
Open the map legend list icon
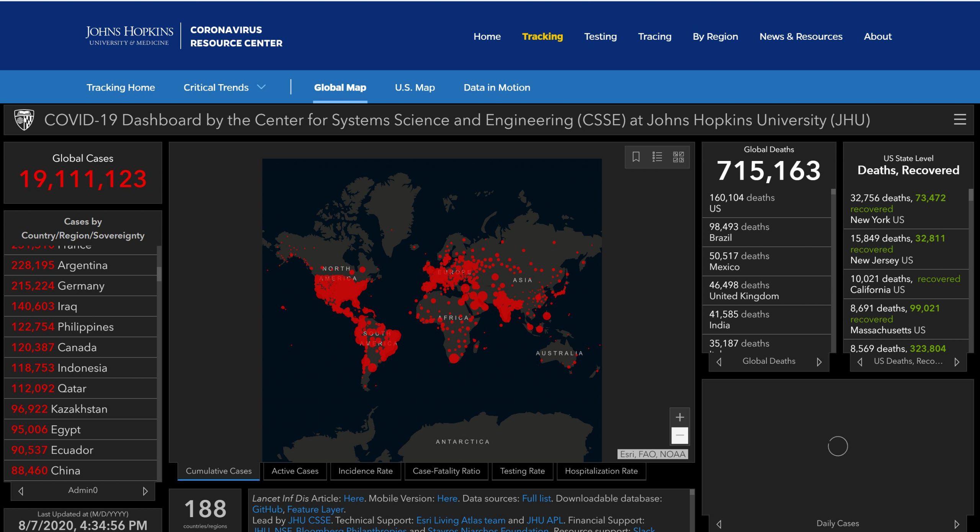[x=657, y=157]
